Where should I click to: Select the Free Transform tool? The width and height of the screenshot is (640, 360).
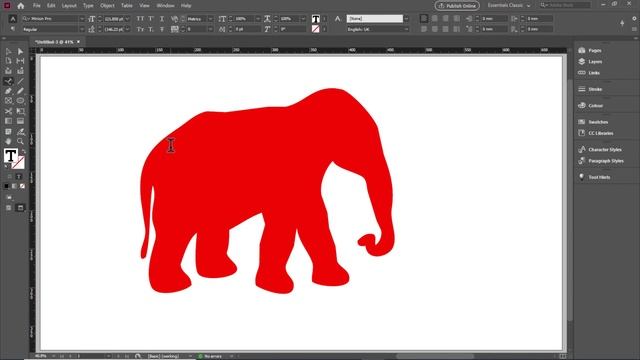[x=20, y=111]
